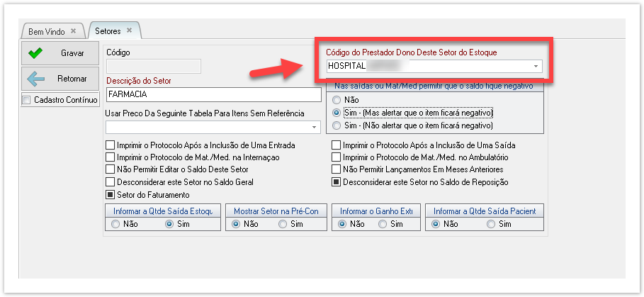Select Sim under Informar o Ganho Extra

[x=383, y=224]
